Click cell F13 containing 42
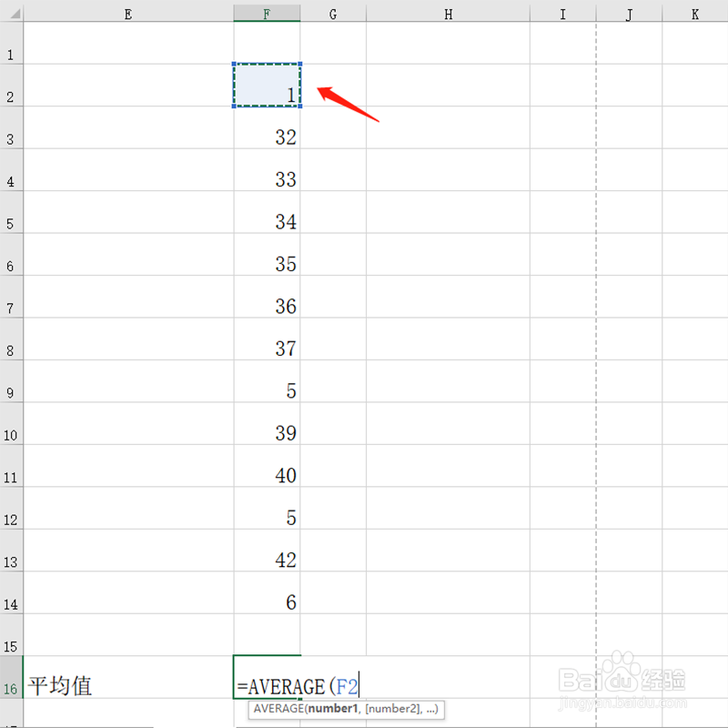The width and height of the screenshot is (728, 728). tap(267, 550)
